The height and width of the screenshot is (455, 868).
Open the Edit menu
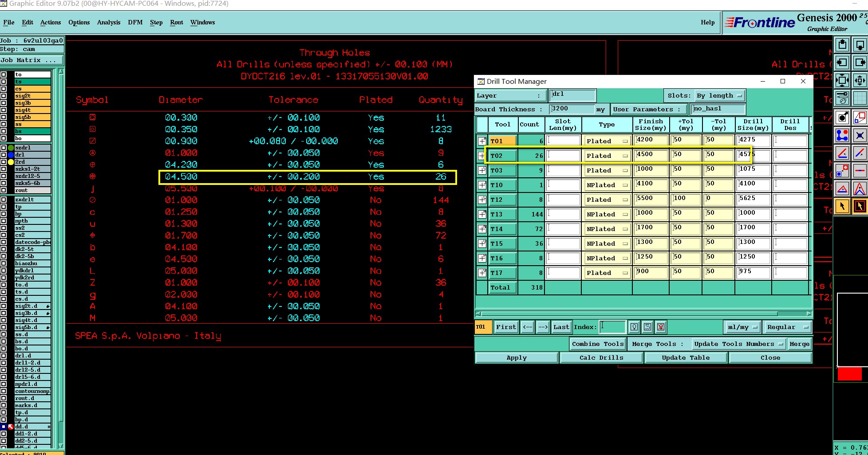28,22
